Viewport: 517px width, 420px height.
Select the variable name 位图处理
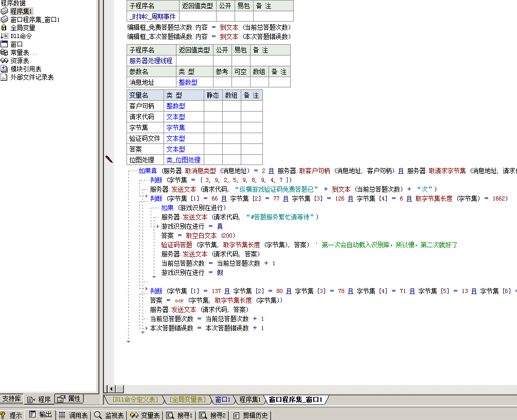coord(142,160)
